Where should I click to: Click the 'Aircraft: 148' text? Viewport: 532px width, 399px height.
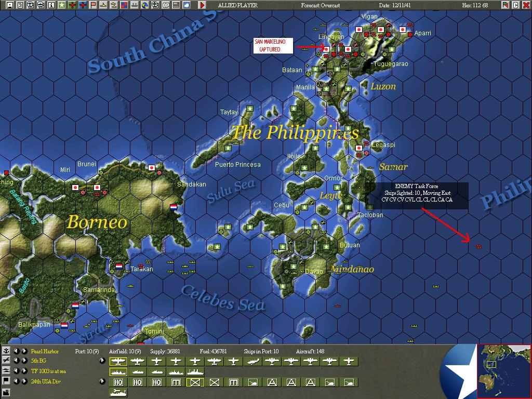tap(310, 351)
